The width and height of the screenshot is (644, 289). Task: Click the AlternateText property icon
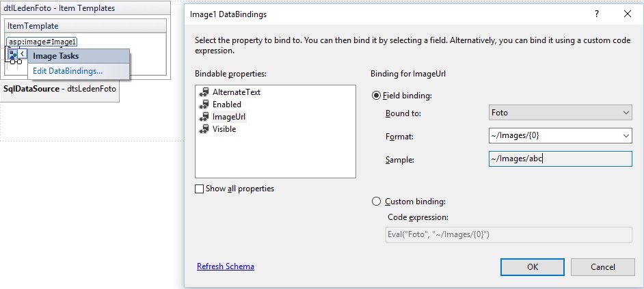(x=204, y=92)
